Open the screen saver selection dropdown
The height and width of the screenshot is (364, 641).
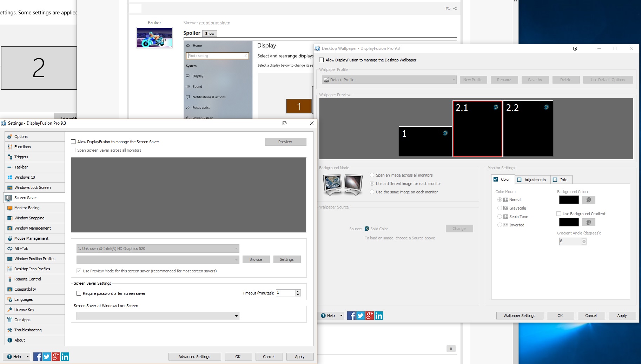pyautogui.click(x=158, y=260)
